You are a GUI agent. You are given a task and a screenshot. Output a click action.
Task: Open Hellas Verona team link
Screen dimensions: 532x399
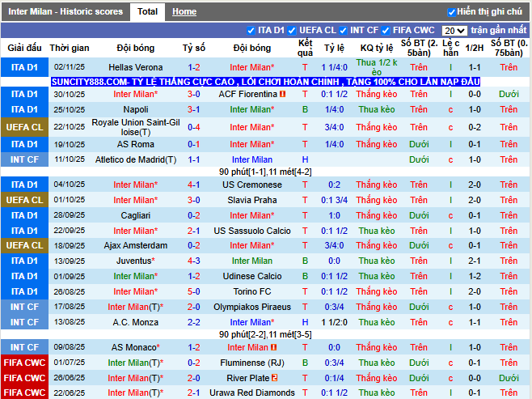click(135, 67)
